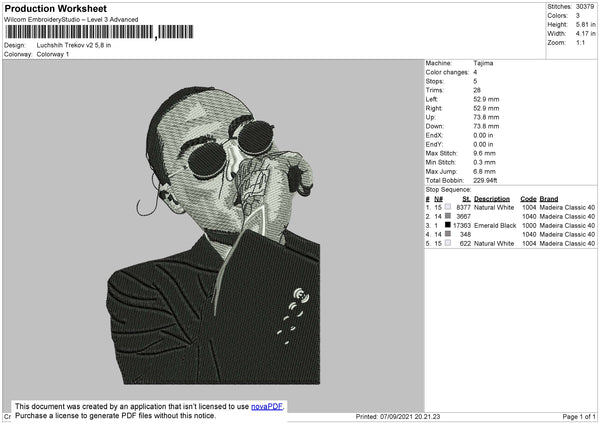
Task: Select the Trims value 28
Action: [477, 90]
